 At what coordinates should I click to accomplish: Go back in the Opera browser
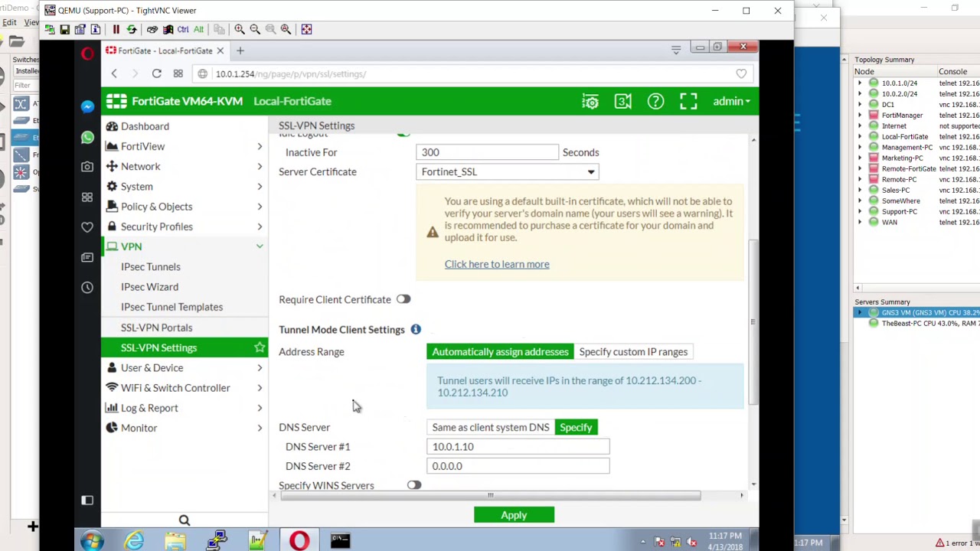click(x=114, y=73)
